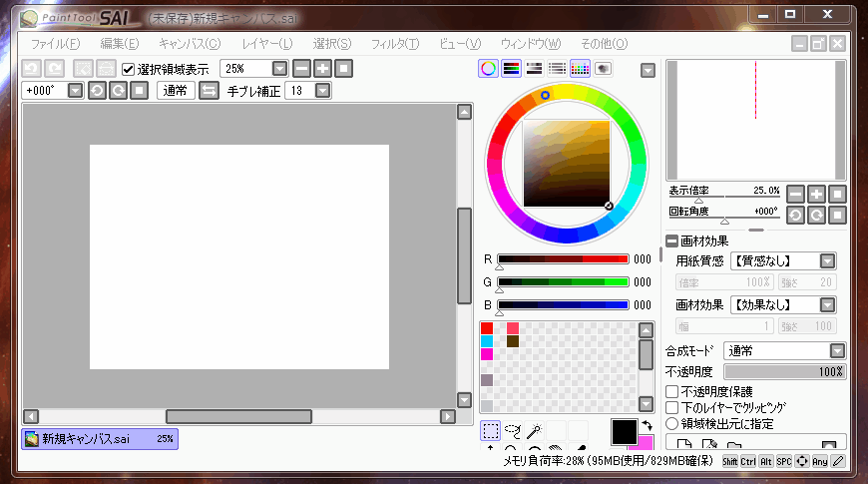Click the canvas vertical scrollbar down arrow
This screenshot has width=868, height=484.
[x=465, y=399]
